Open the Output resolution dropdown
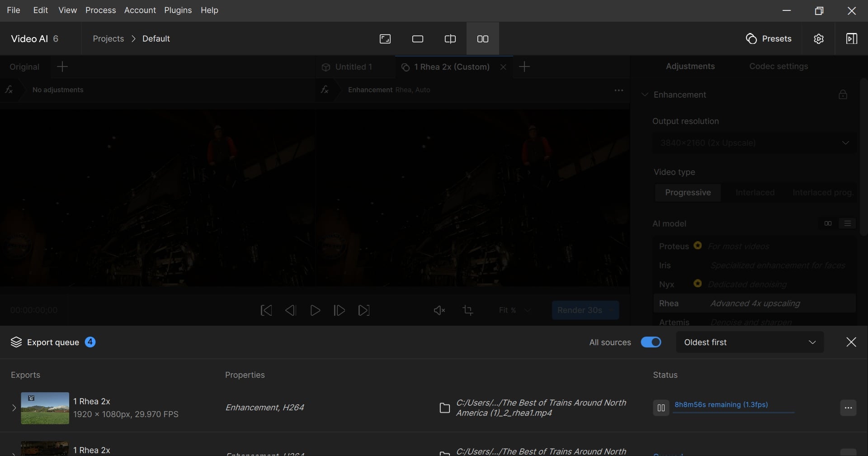This screenshot has width=868, height=456. click(x=754, y=143)
